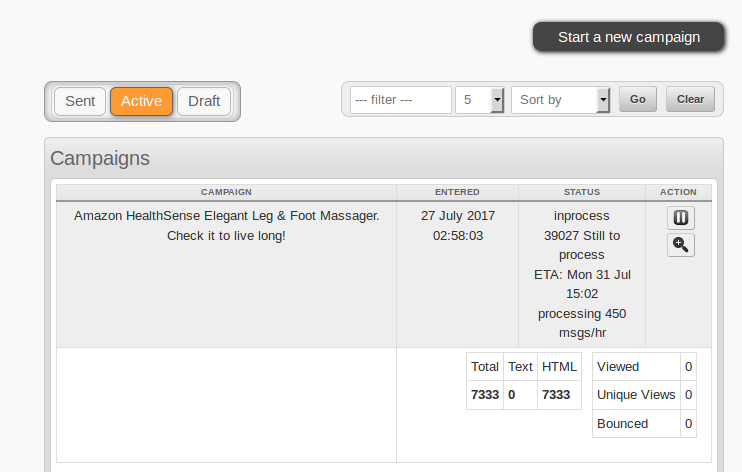
Task: Click the Campaign column header
Action: coord(226,191)
